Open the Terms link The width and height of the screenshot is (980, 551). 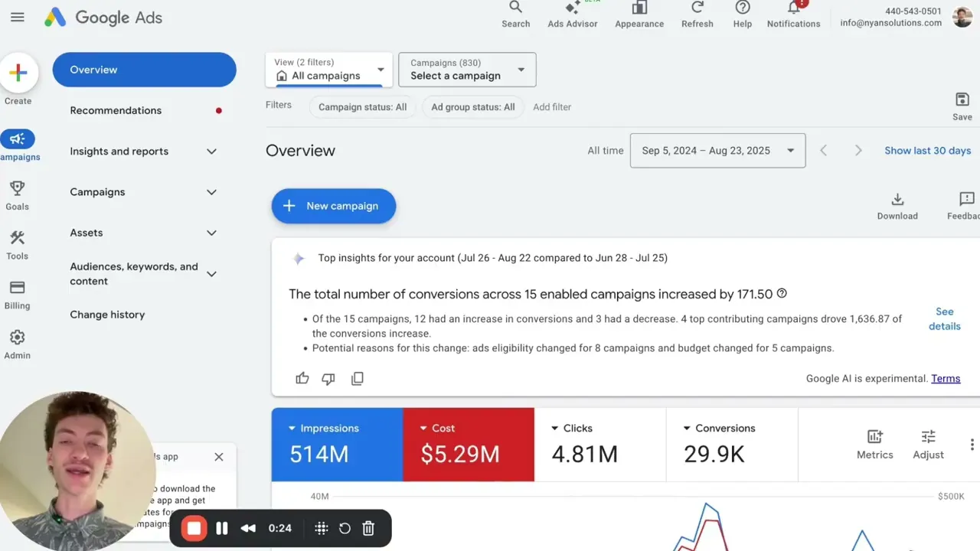coord(946,378)
